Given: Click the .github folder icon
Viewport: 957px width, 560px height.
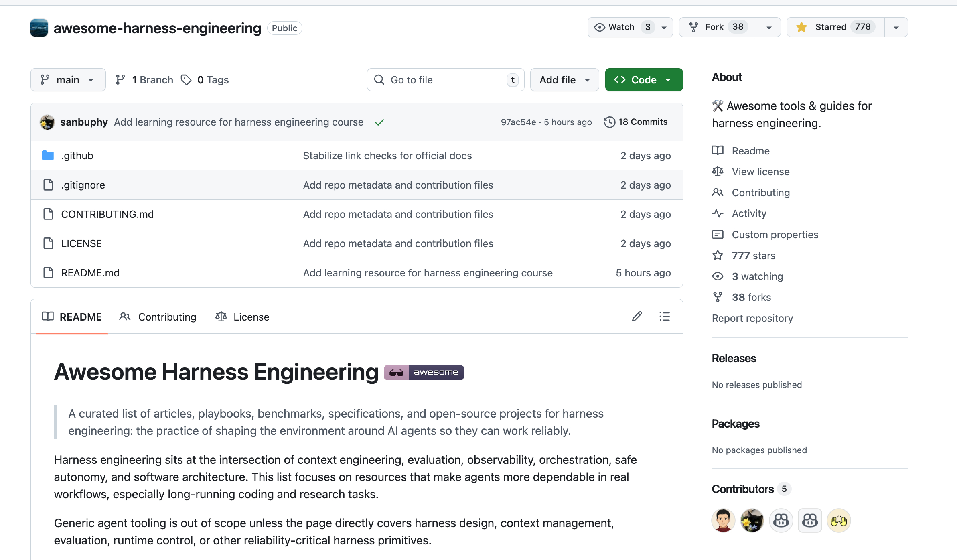Looking at the screenshot, I should click(x=48, y=156).
